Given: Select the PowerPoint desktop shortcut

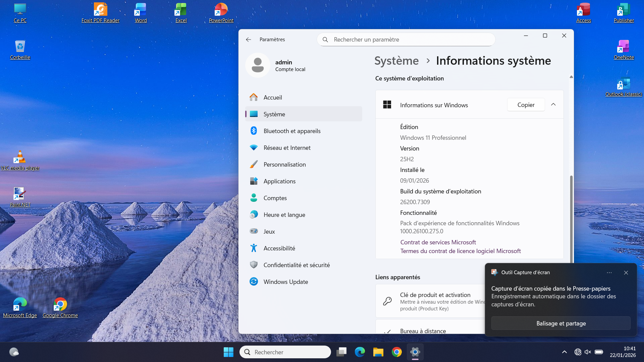Looking at the screenshot, I should [221, 13].
